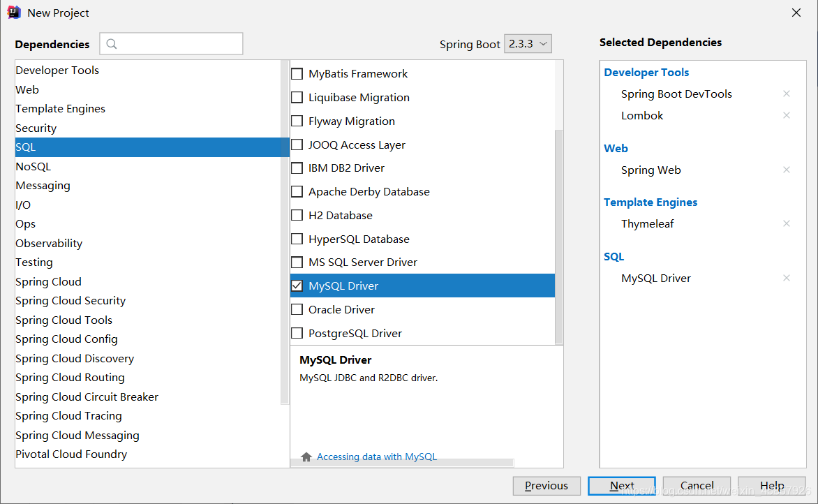
Task: Select Spring Web in selected dependencies
Action: 651,170
